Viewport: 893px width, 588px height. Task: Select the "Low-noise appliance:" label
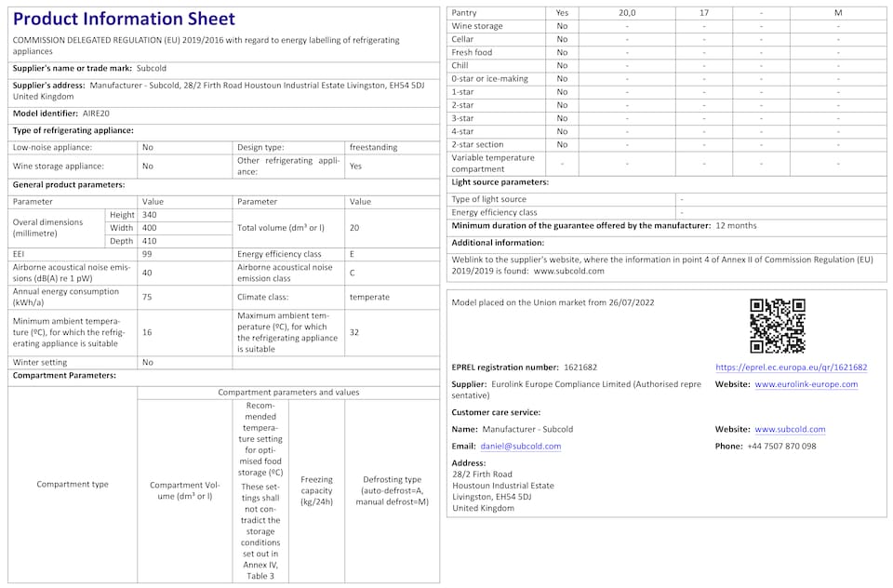[52, 147]
